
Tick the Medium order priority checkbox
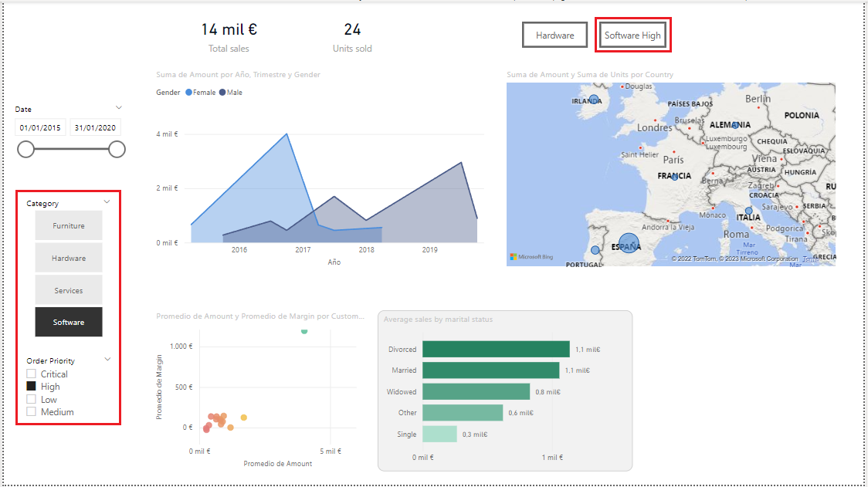[32, 411]
